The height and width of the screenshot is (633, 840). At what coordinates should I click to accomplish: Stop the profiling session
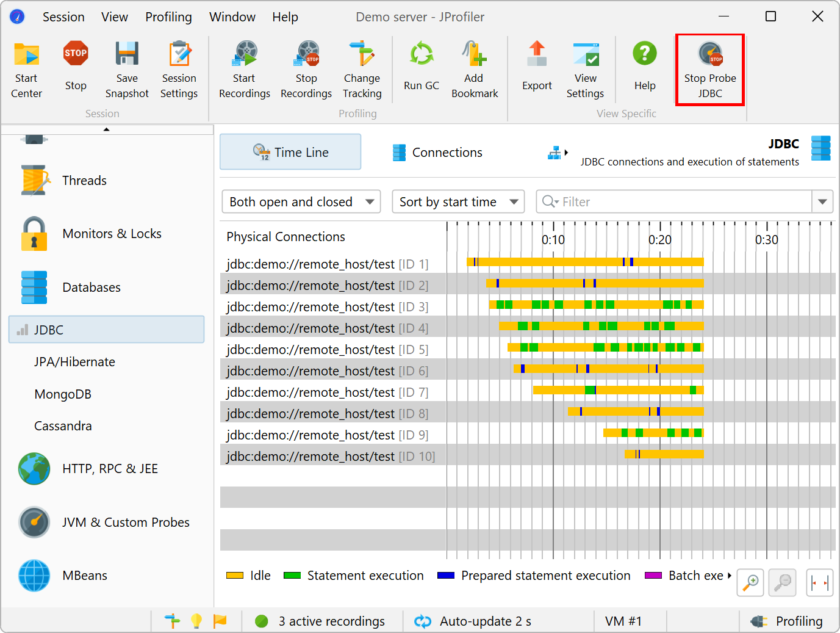click(76, 67)
